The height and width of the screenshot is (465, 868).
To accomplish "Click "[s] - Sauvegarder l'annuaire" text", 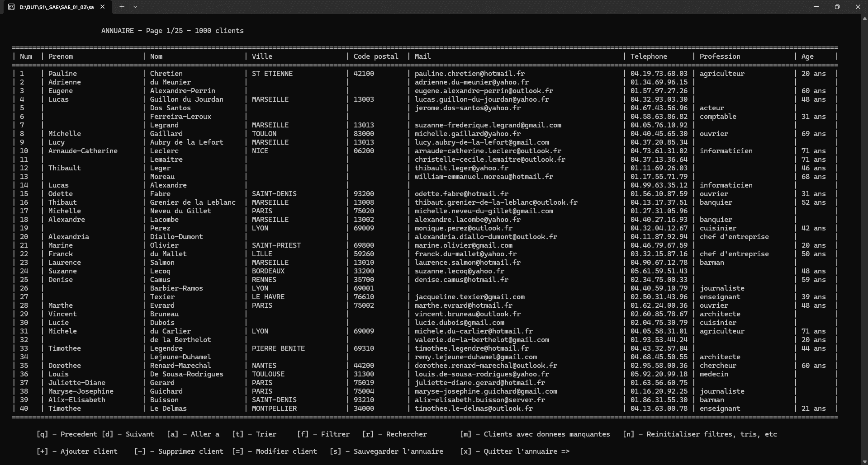I will [386, 451].
